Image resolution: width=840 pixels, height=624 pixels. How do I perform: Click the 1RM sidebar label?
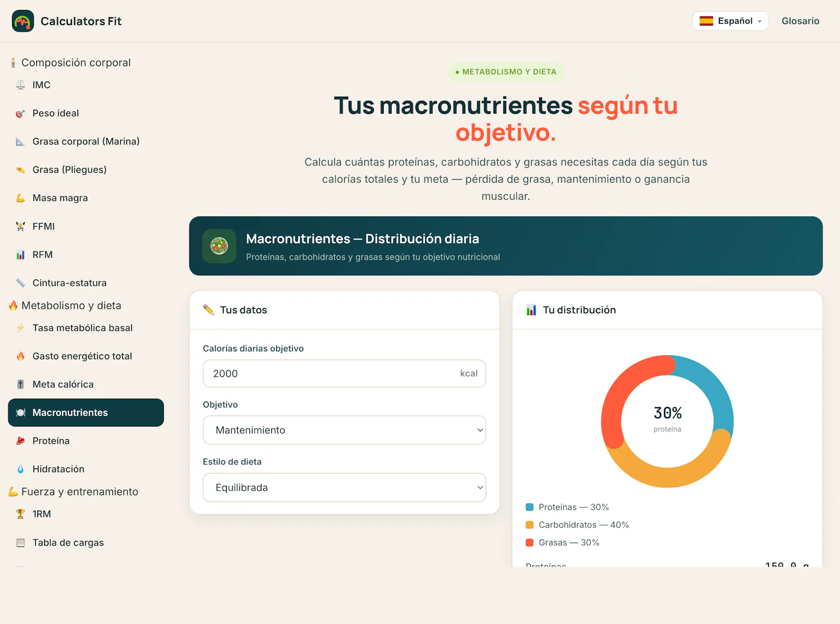click(41, 514)
